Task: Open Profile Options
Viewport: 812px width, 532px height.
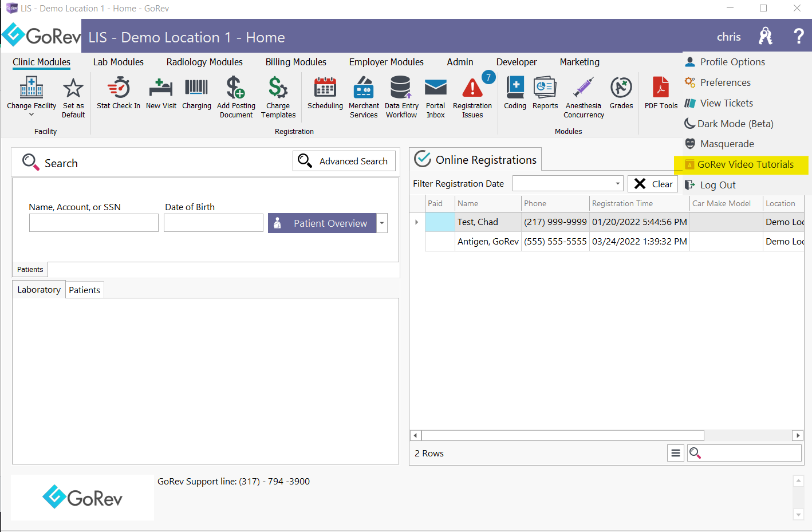Action: pyautogui.click(x=725, y=62)
